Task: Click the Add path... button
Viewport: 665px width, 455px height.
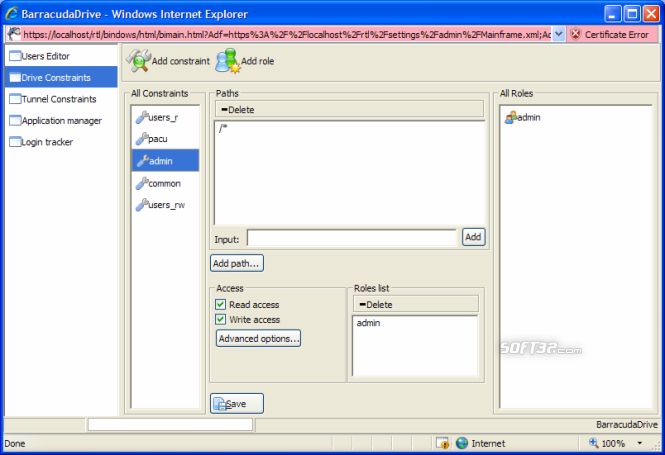Action: [x=236, y=263]
